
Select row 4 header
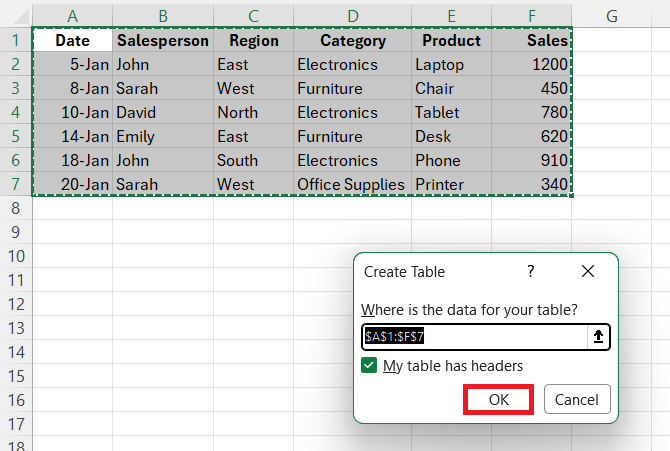[x=16, y=112]
